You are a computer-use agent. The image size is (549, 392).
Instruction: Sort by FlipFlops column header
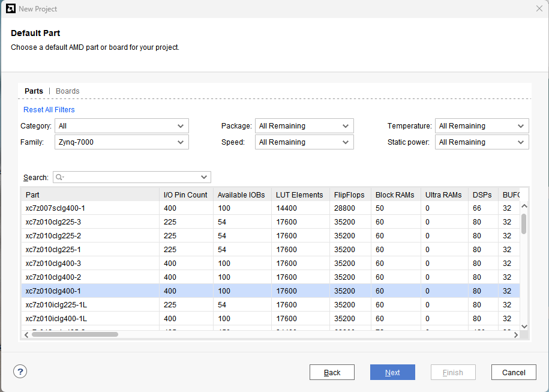[350, 194]
